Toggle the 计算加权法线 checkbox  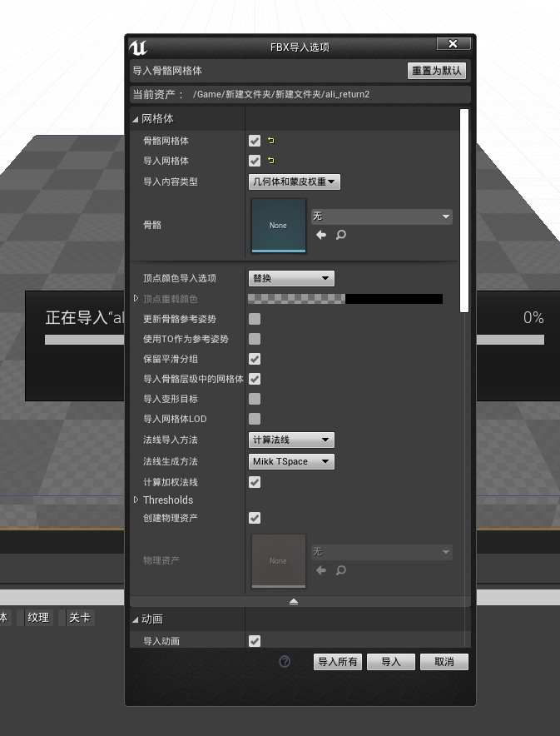pyautogui.click(x=255, y=482)
